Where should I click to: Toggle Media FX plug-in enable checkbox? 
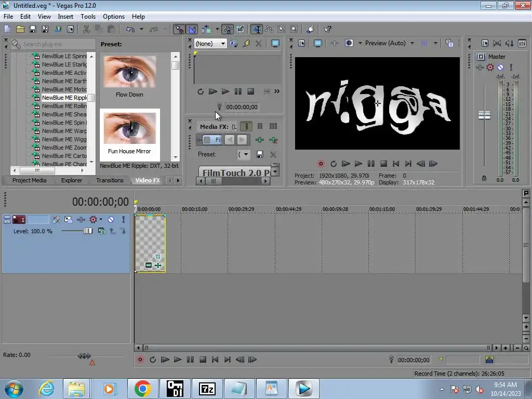click(x=207, y=140)
